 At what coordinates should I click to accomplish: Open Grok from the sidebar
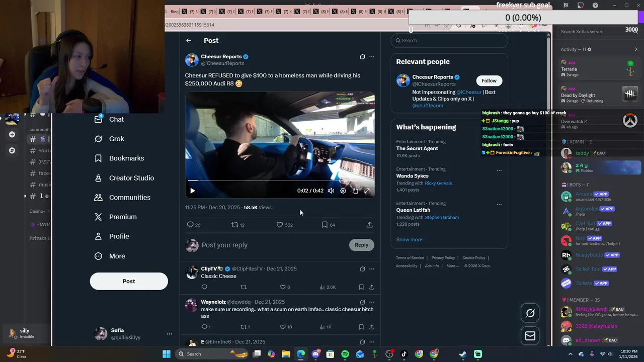point(109,139)
